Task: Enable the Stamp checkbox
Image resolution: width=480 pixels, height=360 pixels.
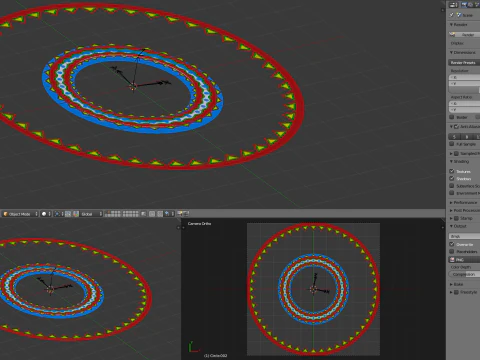Action: tap(456, 218)
